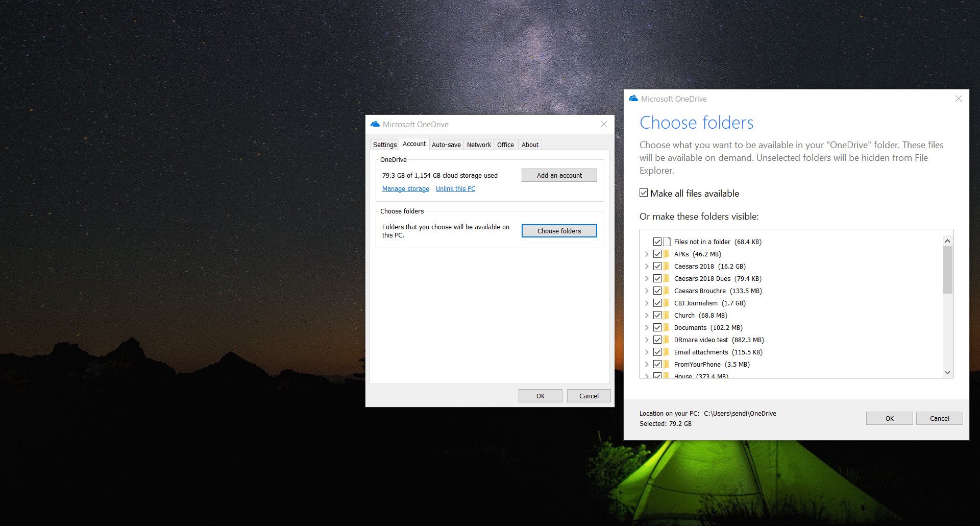Image resolution: width=980 pixels, height=526 pixels.
Task: Select the Church (68.8 MB) row label
Action: pyautogui.click(x=701, y=315)
